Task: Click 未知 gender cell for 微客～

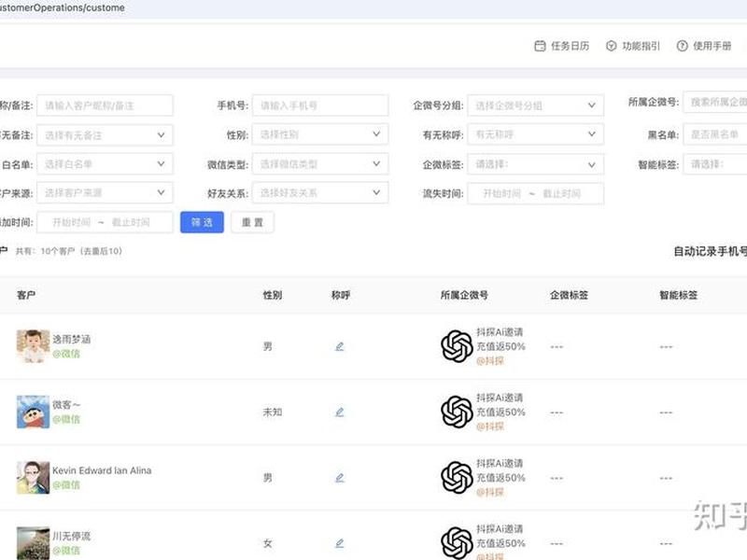Action: pyautogui.click(x=273, y=412)
